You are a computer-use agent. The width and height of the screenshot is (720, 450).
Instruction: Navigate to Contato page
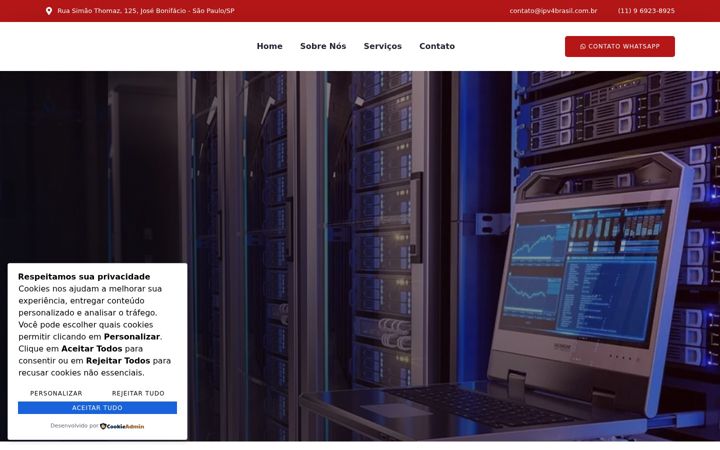pos(437,46)
